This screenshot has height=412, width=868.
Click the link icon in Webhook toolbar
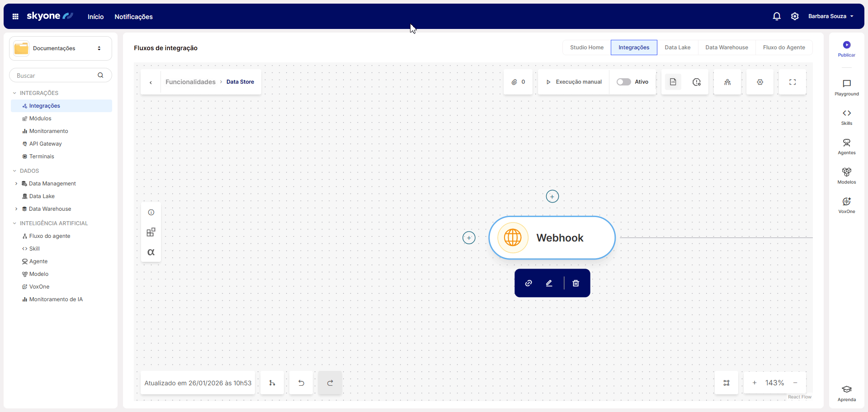[528, 283]
